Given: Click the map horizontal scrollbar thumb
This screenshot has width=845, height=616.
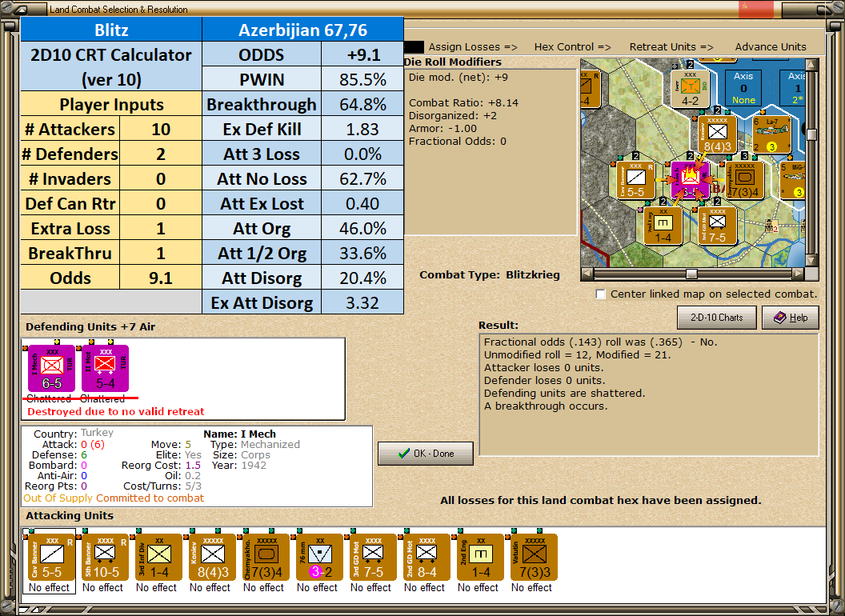Looking at the screenshot, I should coord(691,274).
